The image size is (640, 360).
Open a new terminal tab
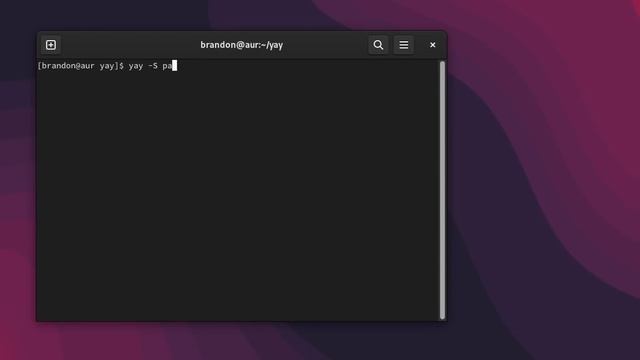point(51,45)
